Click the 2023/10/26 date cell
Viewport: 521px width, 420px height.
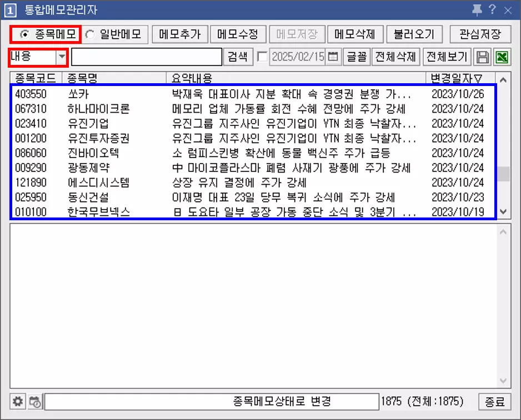point(458,94)
